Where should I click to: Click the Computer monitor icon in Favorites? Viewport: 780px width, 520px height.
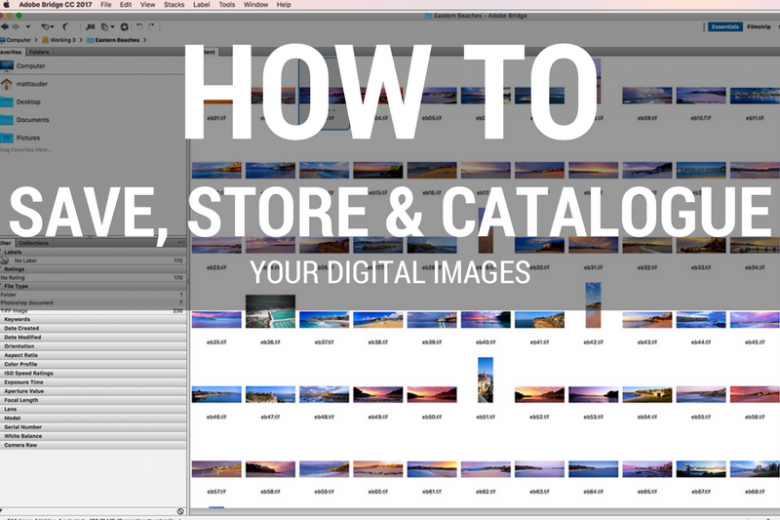pos(6,66)
